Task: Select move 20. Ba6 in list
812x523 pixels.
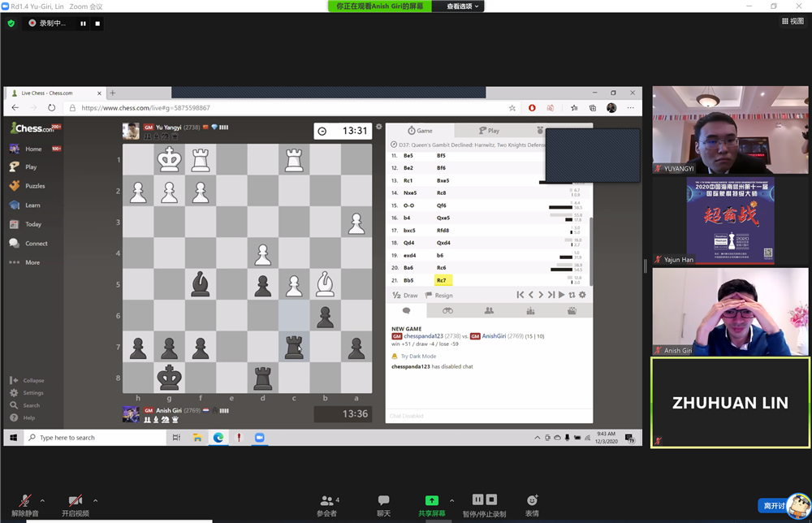Action: (x=408, y=268)
